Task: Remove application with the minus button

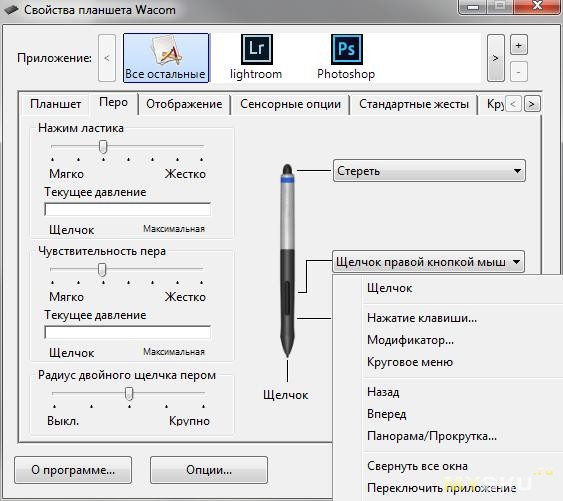Action: click(518, 72)
